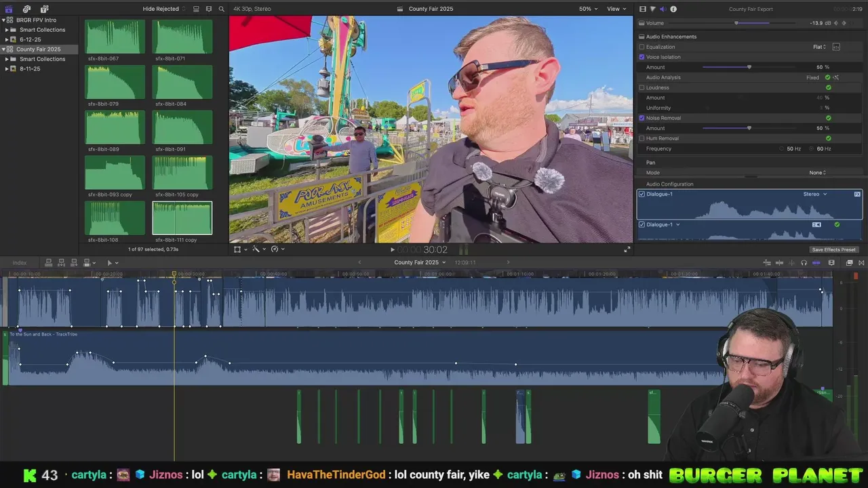This screenshot has height=488, width=868.
Task: Open the browser search field
Action: (221, 9)
